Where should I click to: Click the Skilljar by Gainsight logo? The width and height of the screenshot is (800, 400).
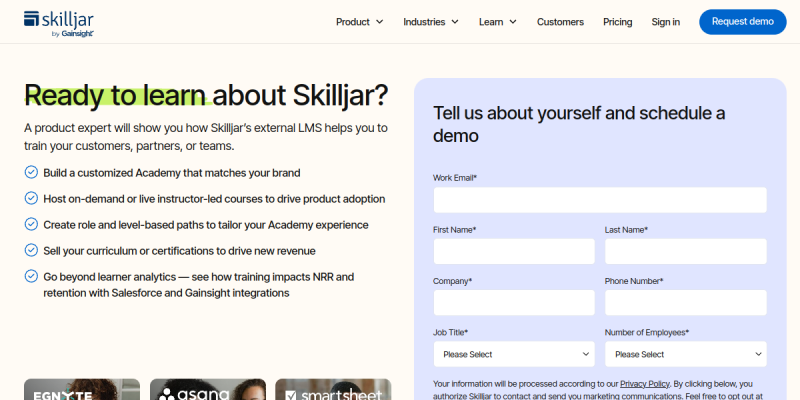pyautogui.click(x=59, y=23)
